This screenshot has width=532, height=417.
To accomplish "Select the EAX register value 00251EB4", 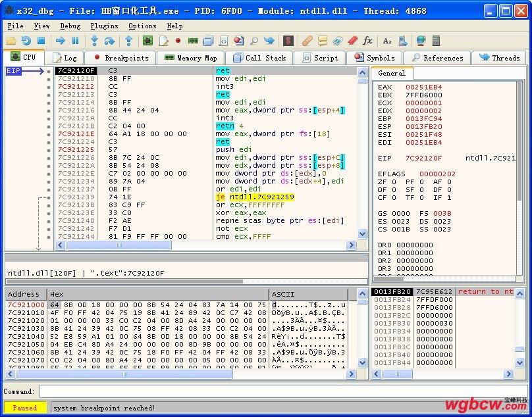I will pyautogui.click(x=424, y=87).
